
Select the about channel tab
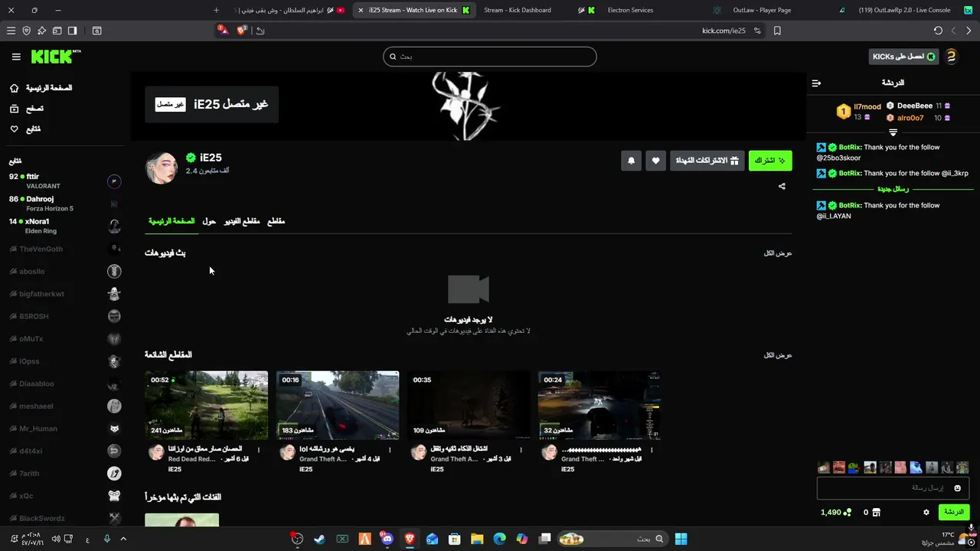click(x=209, y=221)
